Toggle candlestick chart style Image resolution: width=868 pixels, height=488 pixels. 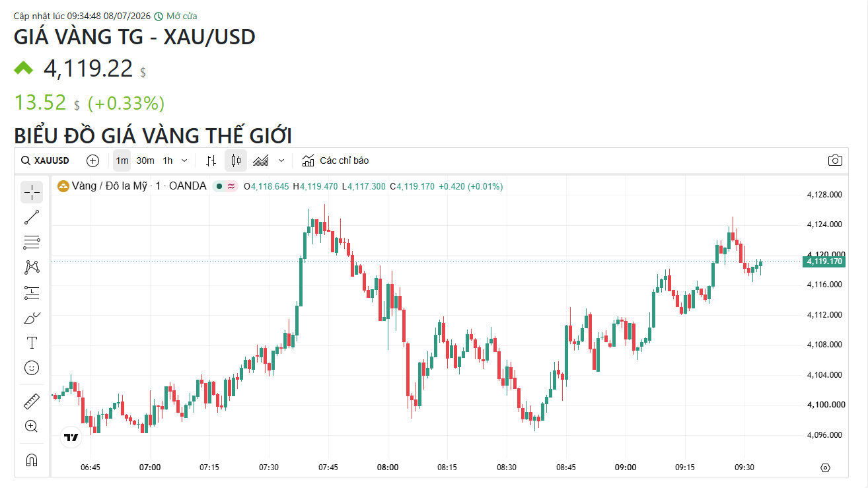tap(236, 160)
